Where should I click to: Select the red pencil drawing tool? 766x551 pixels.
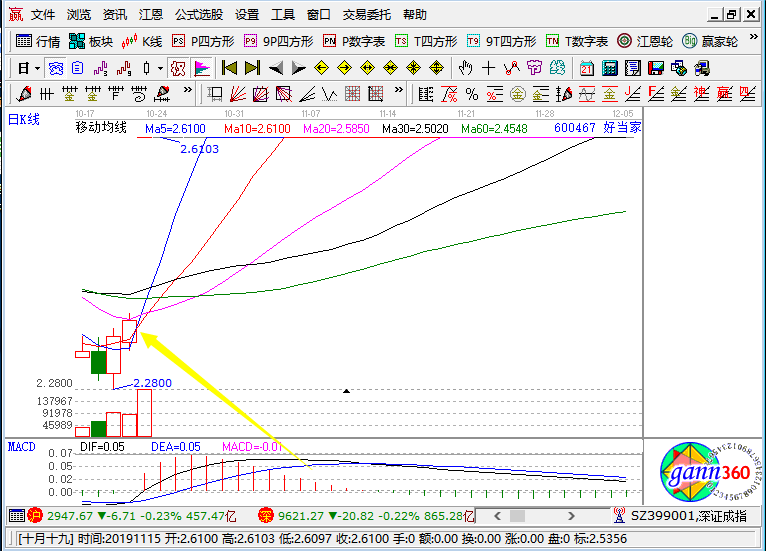[x=23, y=93]
